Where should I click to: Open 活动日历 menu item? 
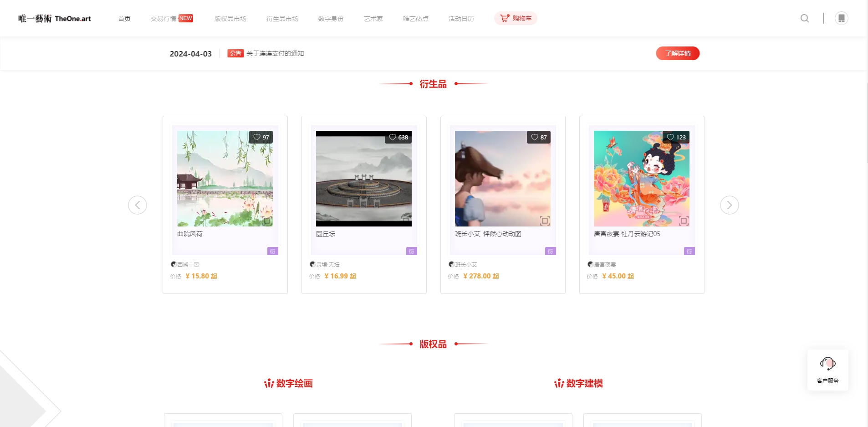[x=461, y=19]
